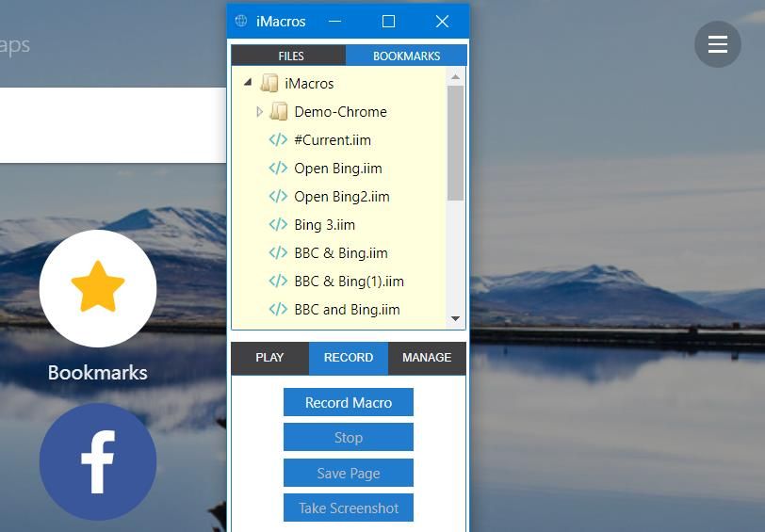
Task: Click the code icon beside Bing 3.iim
Action: [278, 225]
